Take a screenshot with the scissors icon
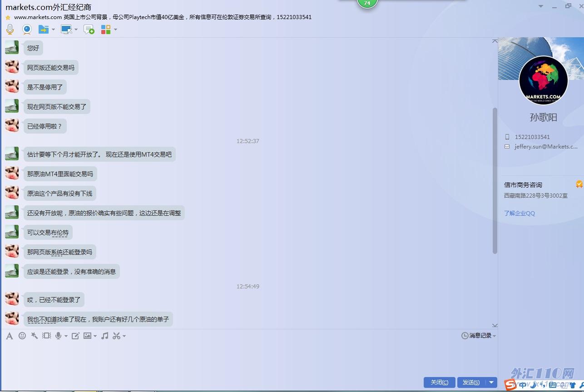The width and height of the screenshot is (584, 392). (x=117, y=336)
